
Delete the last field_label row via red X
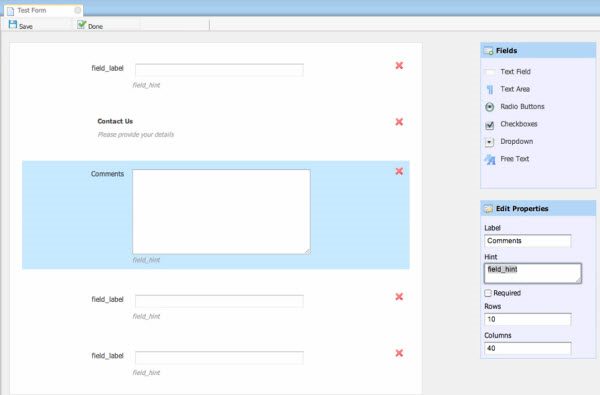pos(399,353)
